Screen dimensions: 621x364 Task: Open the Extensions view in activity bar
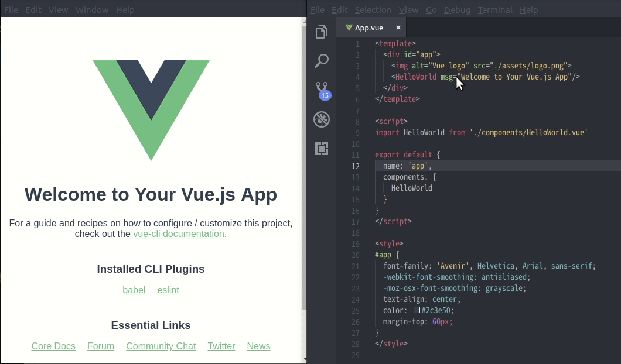click(322, 149)
